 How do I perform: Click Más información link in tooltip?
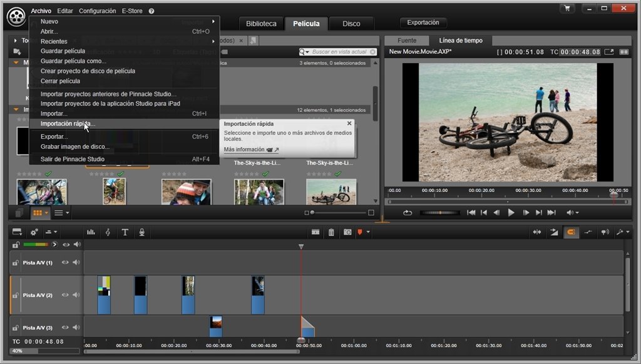[x=251, y=149]
